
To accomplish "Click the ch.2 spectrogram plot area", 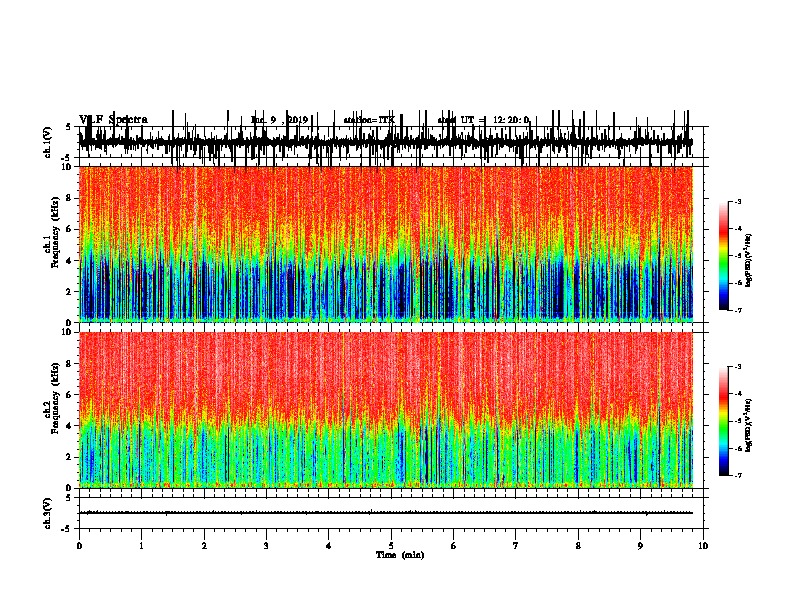I will pyautogui.click(x=386, y=410).
